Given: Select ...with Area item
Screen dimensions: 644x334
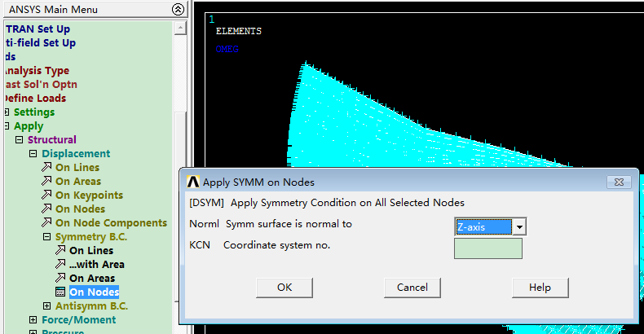Looking at the screenshot, I should point(96,264).
